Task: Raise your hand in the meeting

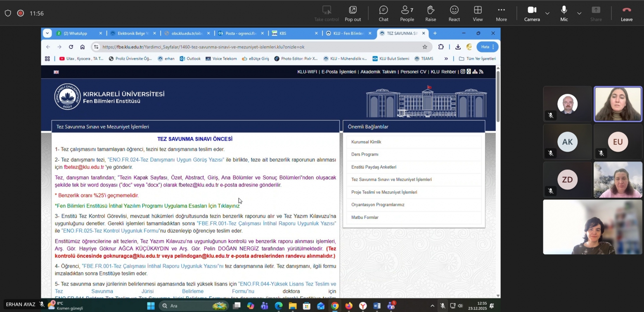Action: pyautogui.click(x=431, y=13)
